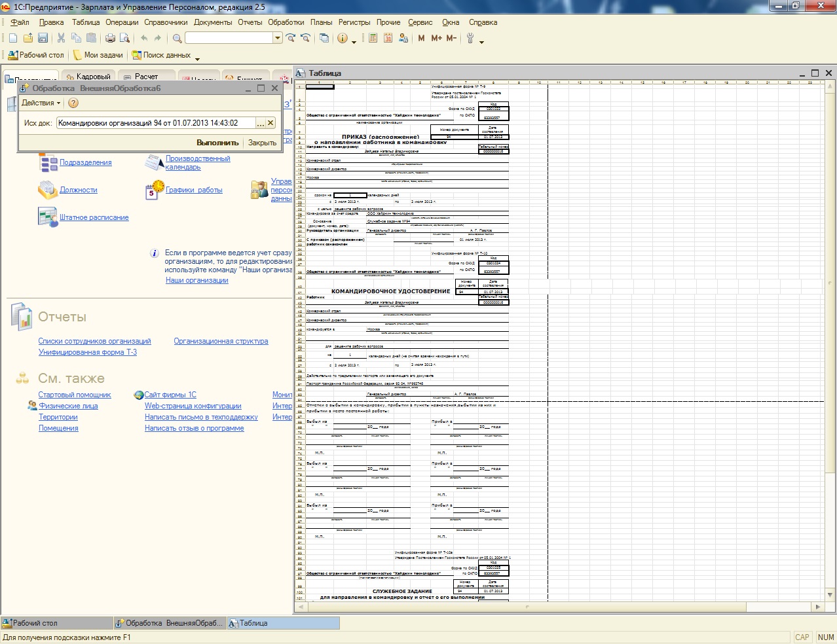Click the M+ memory button
Image resolution: width=837 pixels, height=644 pixels.
coord(436,38)
